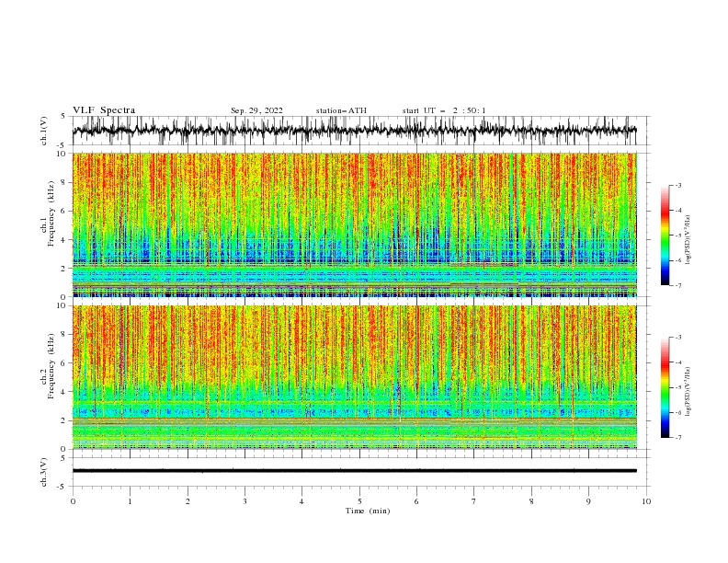Viewport: 728px width, 563px height.
Task: Click the ch.2 spectrogram panel
Action: pos(355,377)
